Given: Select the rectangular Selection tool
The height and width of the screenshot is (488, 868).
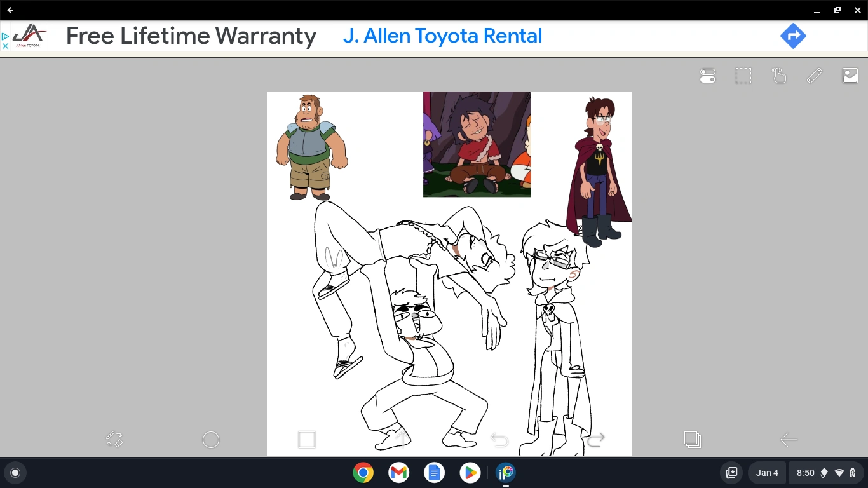Looking at the screenshot, I should [x=743, y=75].
